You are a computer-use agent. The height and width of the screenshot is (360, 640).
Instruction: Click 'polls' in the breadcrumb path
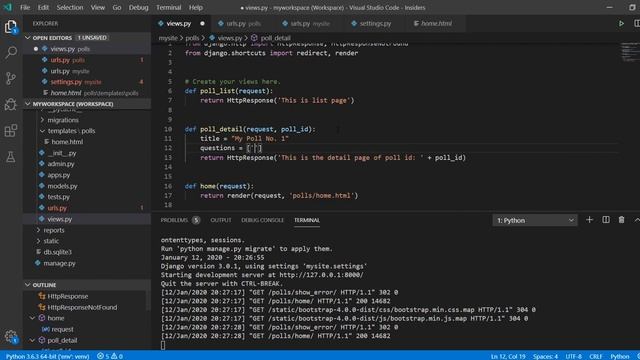(192, 38)
